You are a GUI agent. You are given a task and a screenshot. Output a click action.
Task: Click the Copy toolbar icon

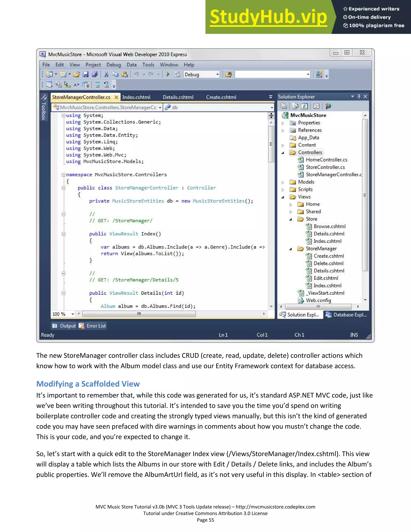click(x=115, y=74)
